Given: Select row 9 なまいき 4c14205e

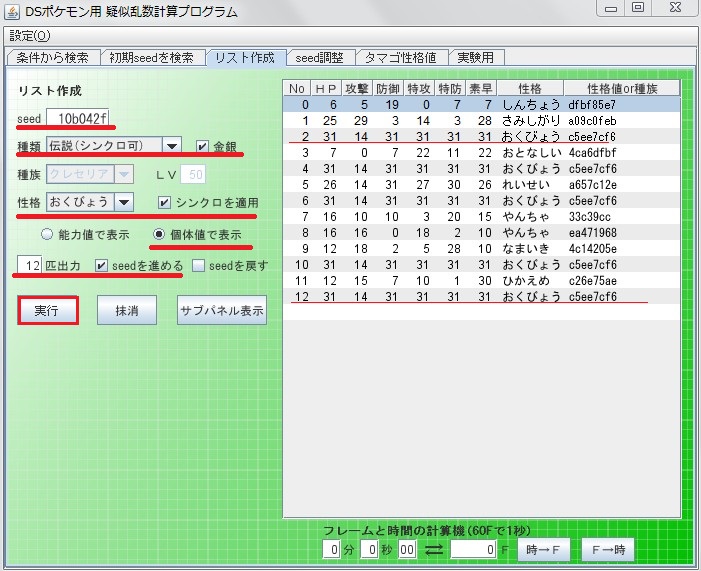Looking at the screenshot, I should (482, 249).
